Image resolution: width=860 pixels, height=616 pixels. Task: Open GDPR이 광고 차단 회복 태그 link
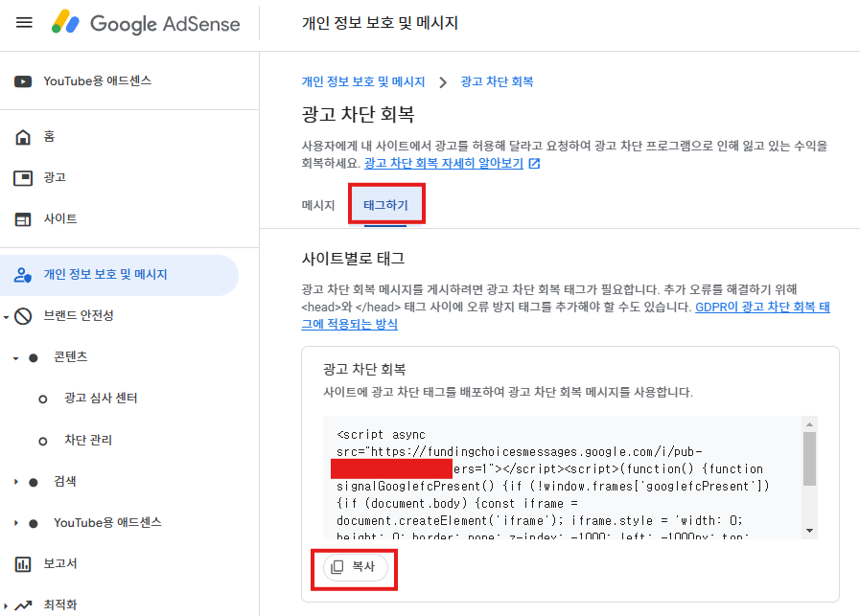point(566,315)
